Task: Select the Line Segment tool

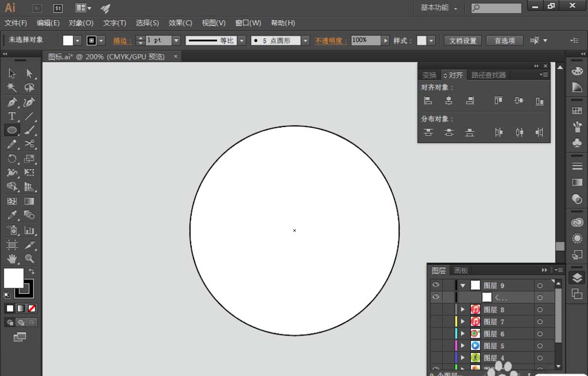Action: click(x=29, y=117)
